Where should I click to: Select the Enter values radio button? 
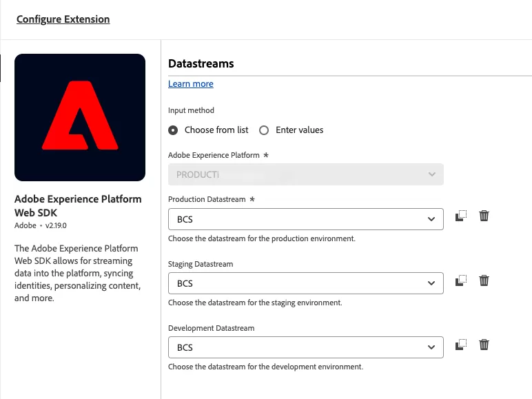coord(264,130)
